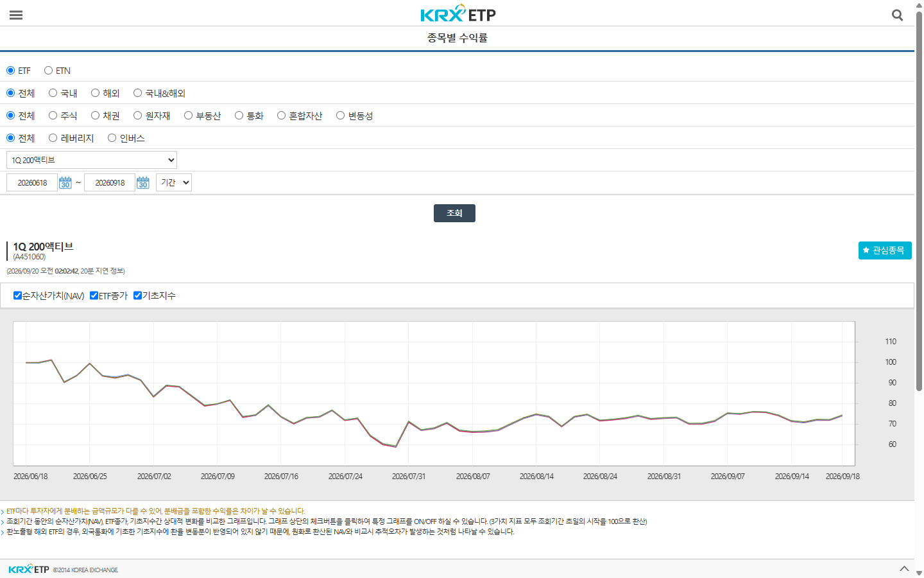Open the 기간 period dropdown
924x578 pixels.
(174, 182)
